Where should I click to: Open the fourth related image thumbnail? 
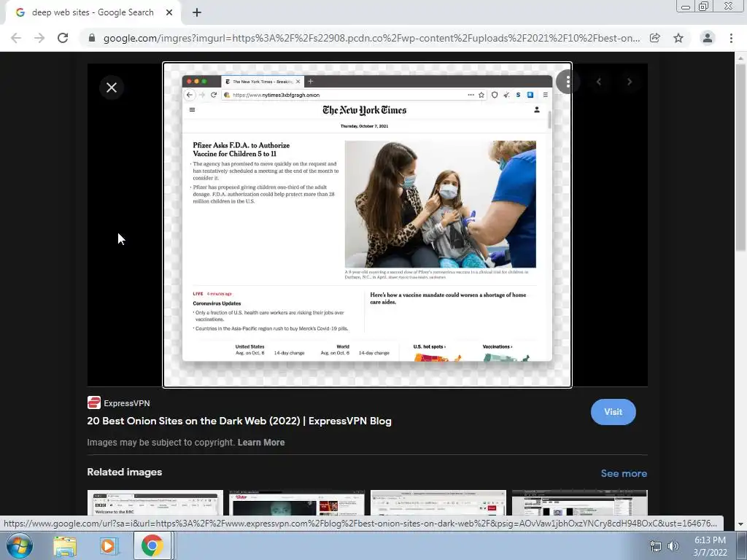click(580, 503)
